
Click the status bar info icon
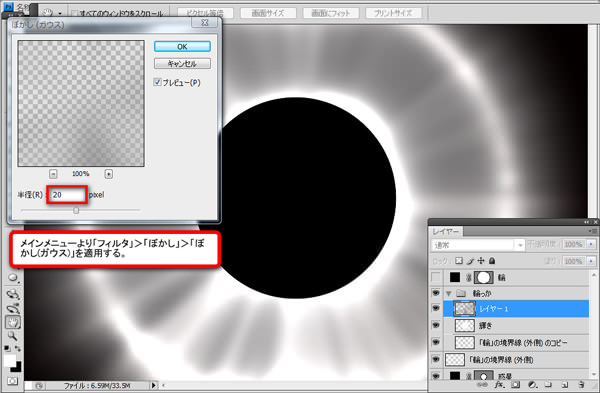click(39, 386)
